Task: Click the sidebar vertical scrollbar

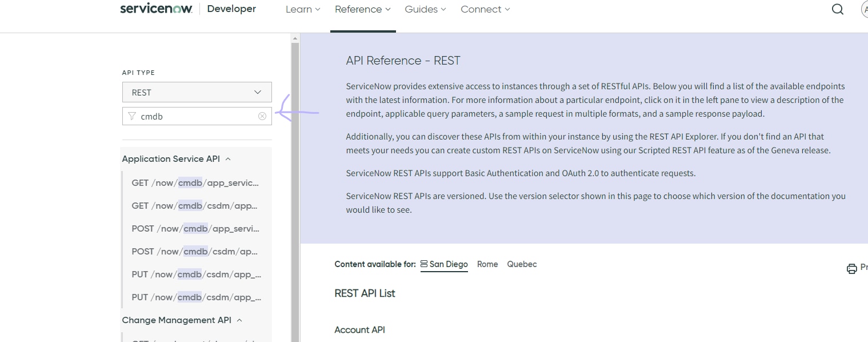Action: 295,189
